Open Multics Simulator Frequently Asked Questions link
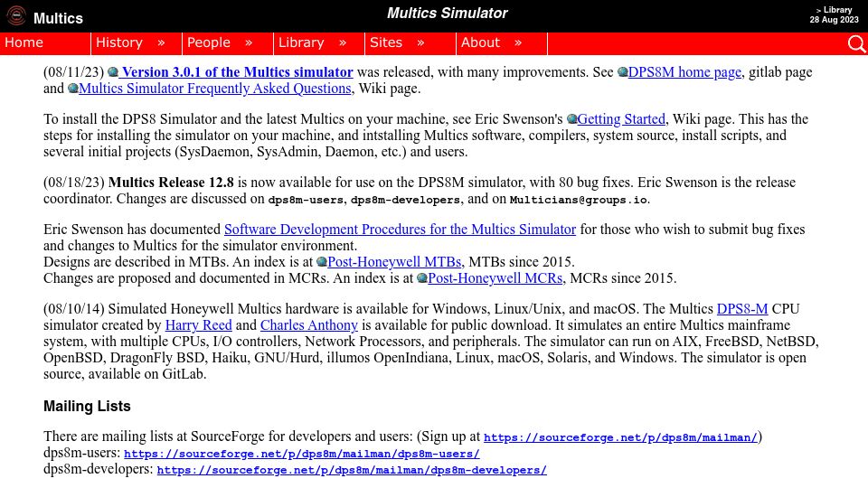Image resolution: width=868 pixels, height=488 pixels. (x=215, y=89)
